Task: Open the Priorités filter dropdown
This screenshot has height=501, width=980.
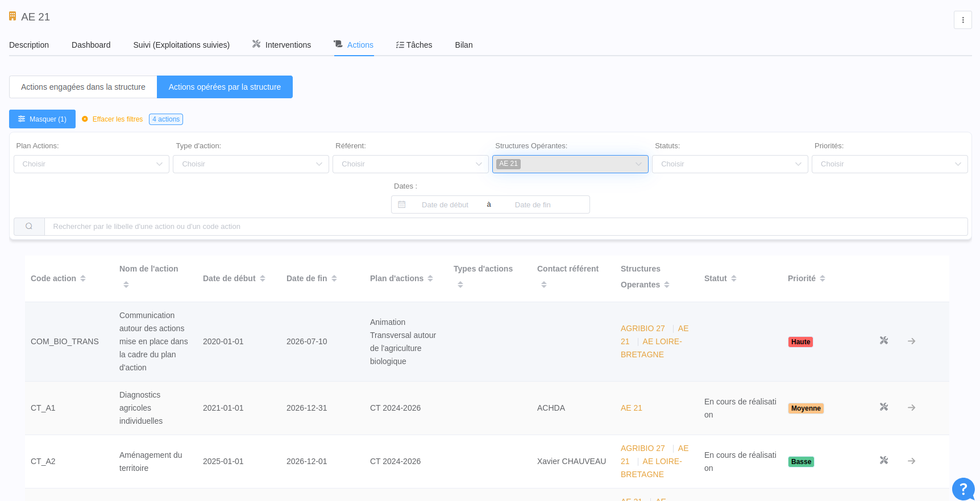Action: pos(889,164)
